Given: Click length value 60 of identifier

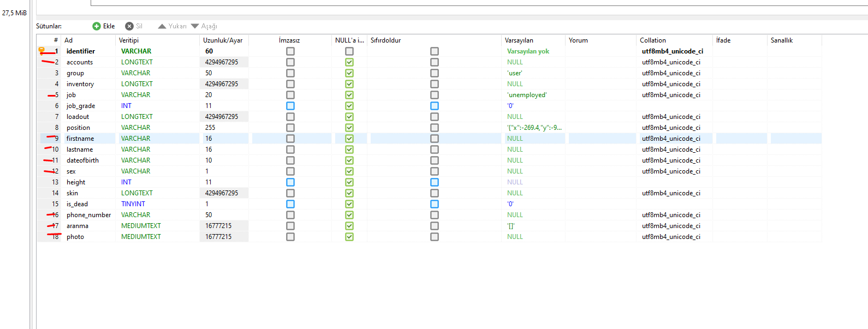Looking at the screenshot, I should (209, 51).
